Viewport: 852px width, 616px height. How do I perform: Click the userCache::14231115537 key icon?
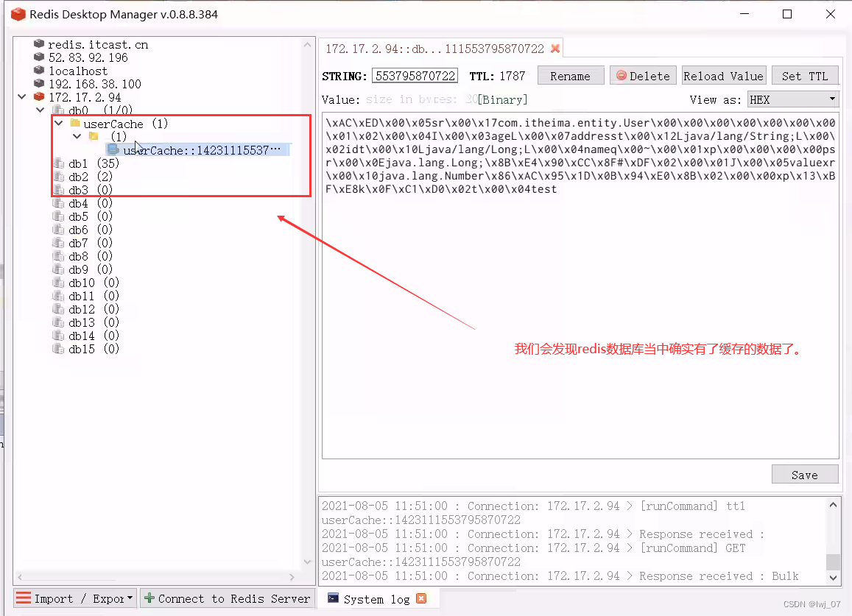tap(113, 149)
